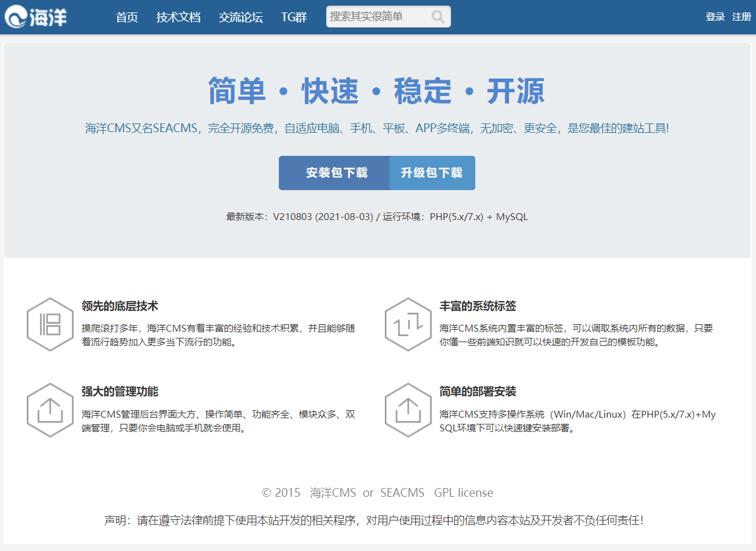Click the 海洋 logo in the header
The width and height of the screenshot is (756, 551).
click(x=36, y=17)
